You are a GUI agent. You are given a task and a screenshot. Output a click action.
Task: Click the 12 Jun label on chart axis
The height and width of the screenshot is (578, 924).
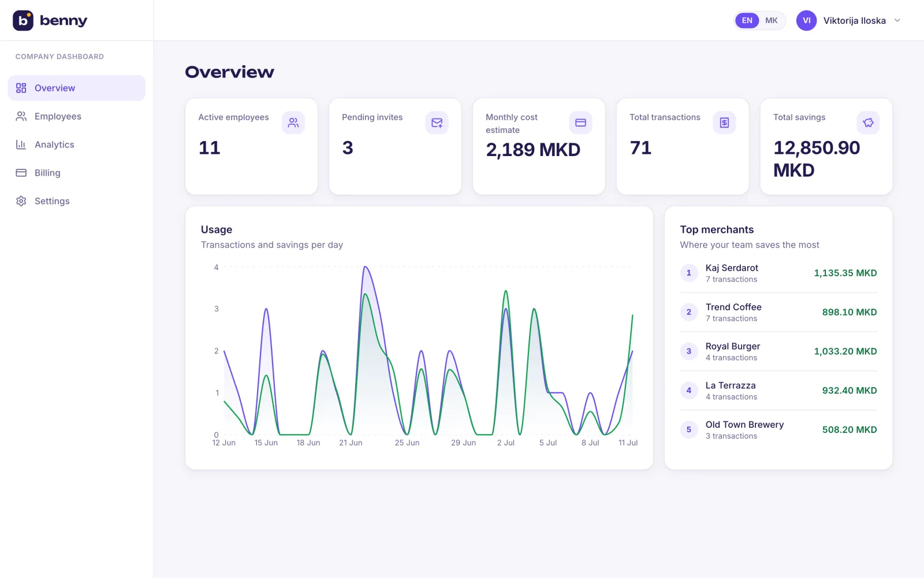pyautogui.click(x=224, y=443)
